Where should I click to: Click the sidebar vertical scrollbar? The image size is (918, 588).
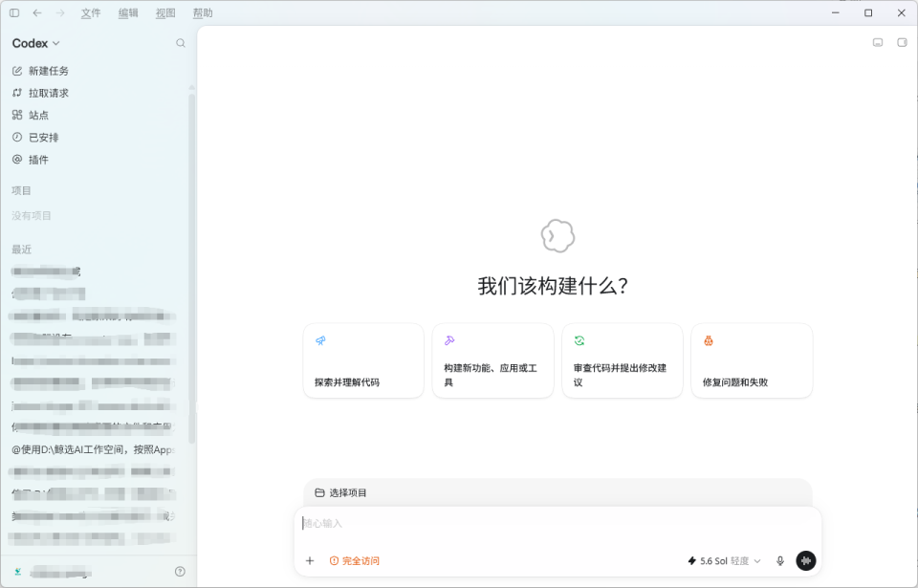(191, 270)
